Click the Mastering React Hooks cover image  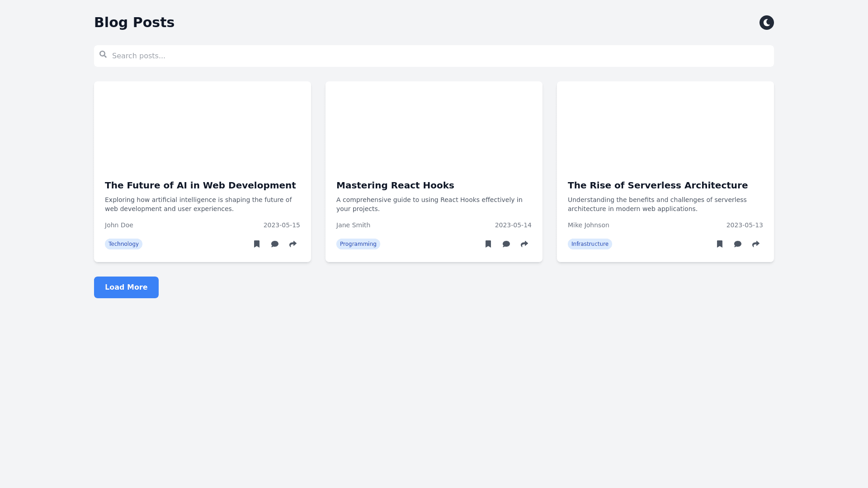point(434,127)
